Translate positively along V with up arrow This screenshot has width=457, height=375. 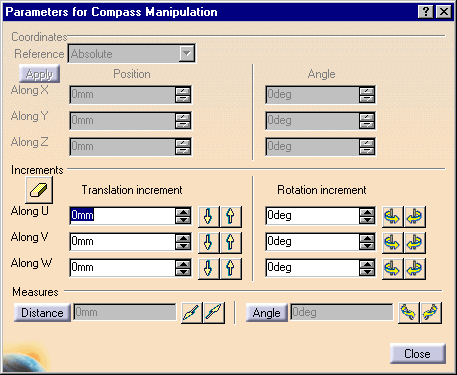coord(231,243)
